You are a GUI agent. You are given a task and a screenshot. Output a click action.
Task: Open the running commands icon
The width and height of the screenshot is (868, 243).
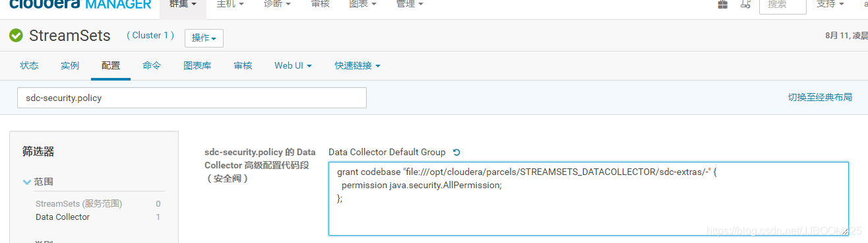pyautogui.click(x=745, y=4)
